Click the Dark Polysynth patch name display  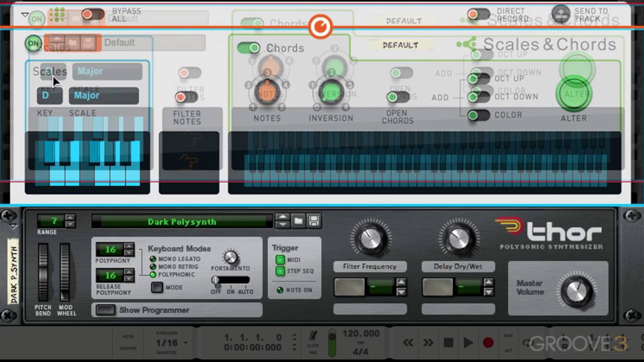(182, 221)
